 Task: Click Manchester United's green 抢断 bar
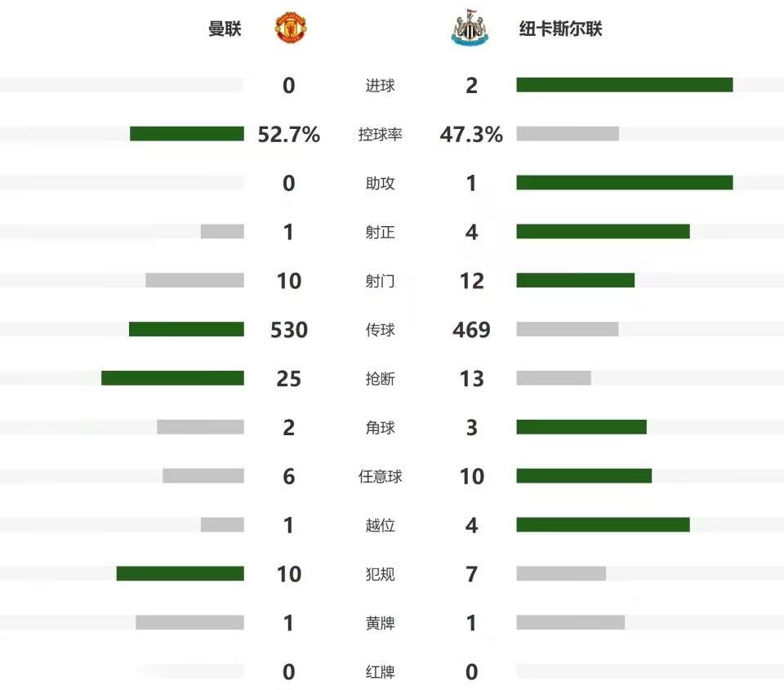click(172, 378)
